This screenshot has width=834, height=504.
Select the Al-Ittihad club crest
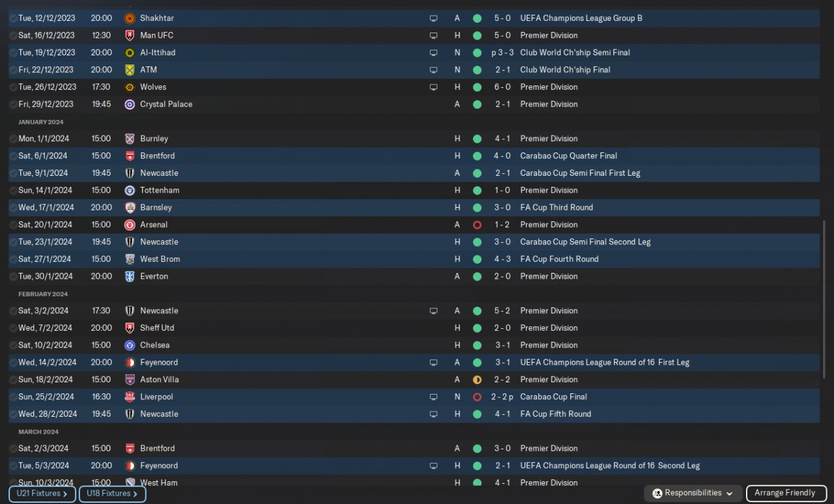pos(129,53)
